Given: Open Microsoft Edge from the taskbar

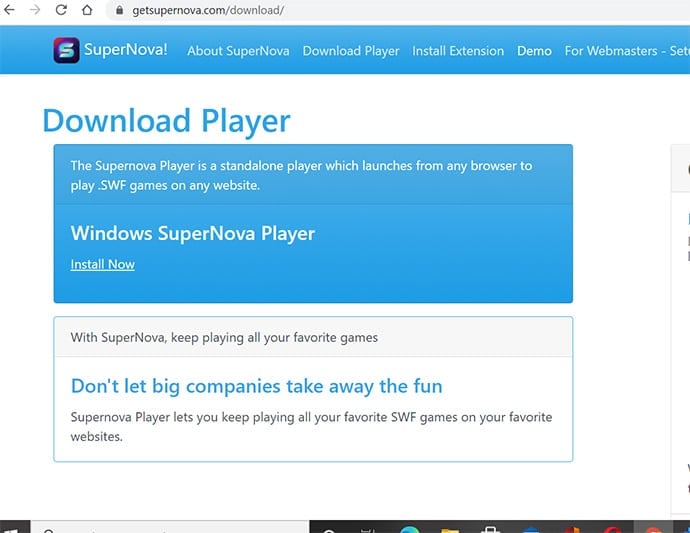Looking at the screenshot, I should click(409, 529).
